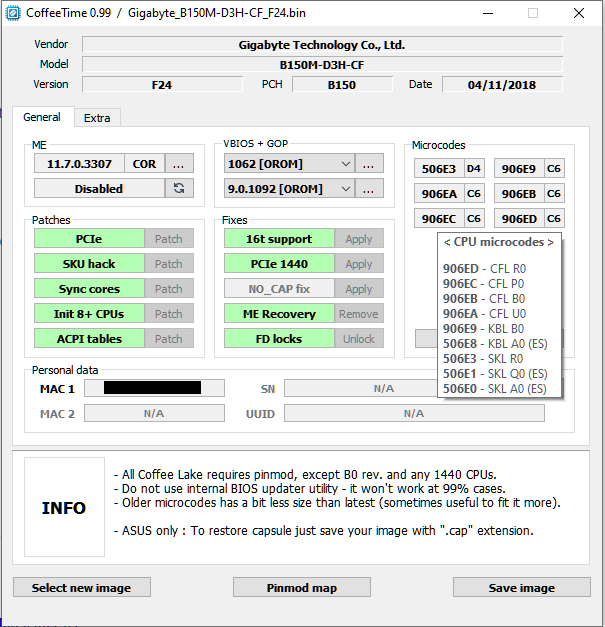605x627 pixels.
Task: Select microcode 906EA entry
Action: (439, 194)
